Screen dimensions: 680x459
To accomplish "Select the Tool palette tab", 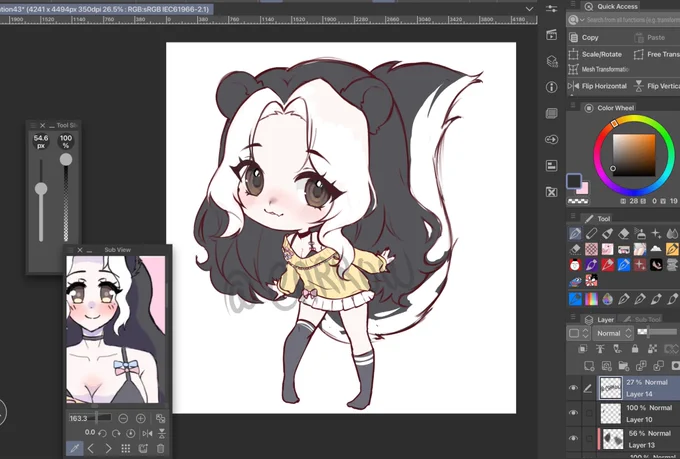I will coord(597,219).
